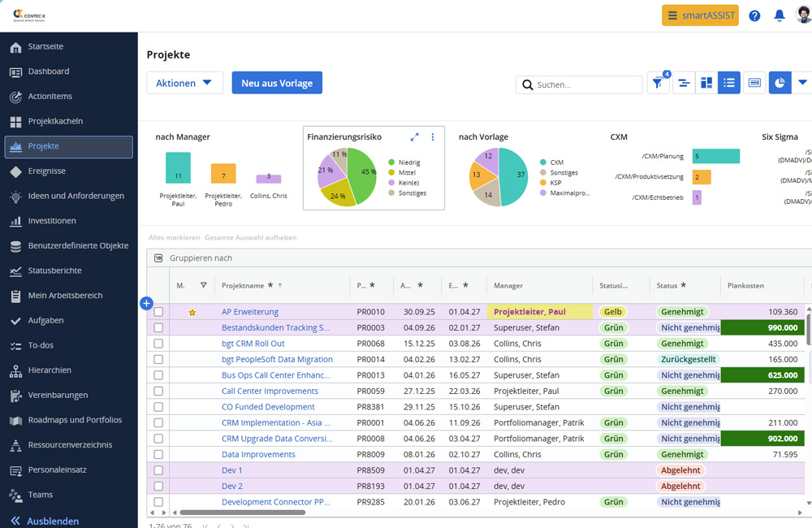The height and width of the screenshot is (528, 812).
Task: Open the help question mark icon
Action: coord(754,15)
